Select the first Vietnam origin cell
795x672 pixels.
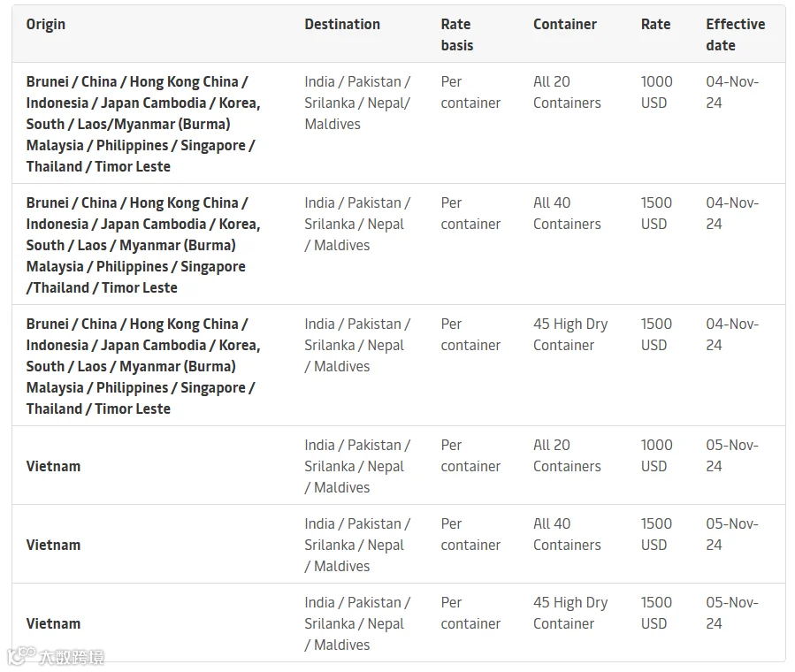click(x=53, y=466)
